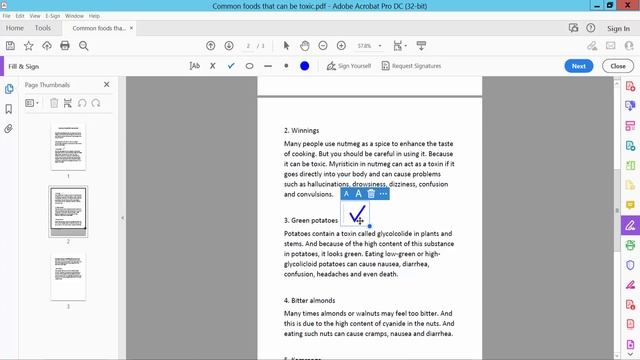Open the E-Sign menu

(53, 16)
